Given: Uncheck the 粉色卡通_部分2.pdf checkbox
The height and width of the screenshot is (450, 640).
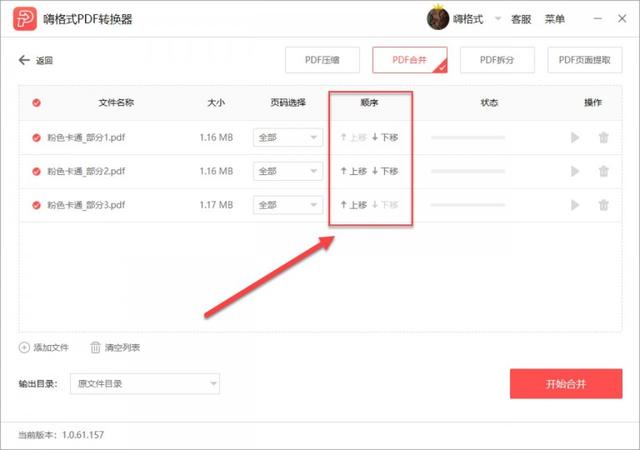Looking at the screenshot, I should coord(36,171).
